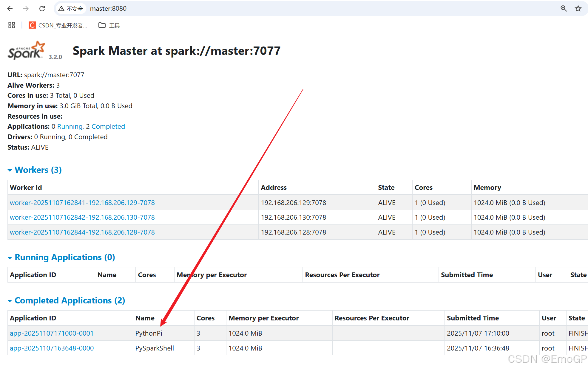588x369 pixels.
Task: Collapse the Workers (3) section
Action: pos(38,170)
